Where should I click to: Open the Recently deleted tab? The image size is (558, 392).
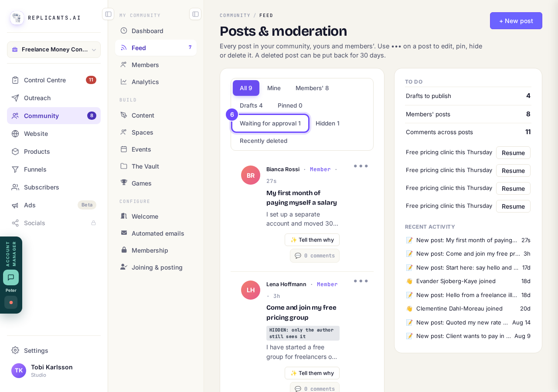coord(263,141)
